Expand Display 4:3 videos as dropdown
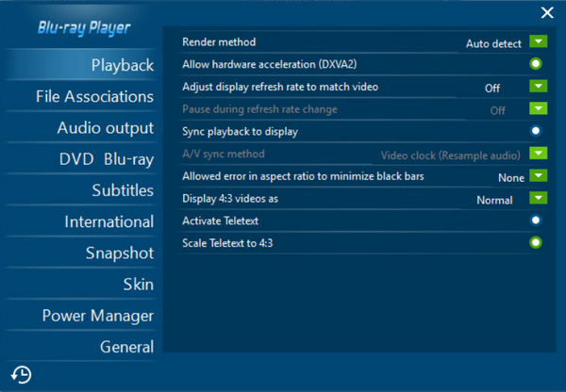The width and height of the screenshot is (566, 392). pos(539,198)
